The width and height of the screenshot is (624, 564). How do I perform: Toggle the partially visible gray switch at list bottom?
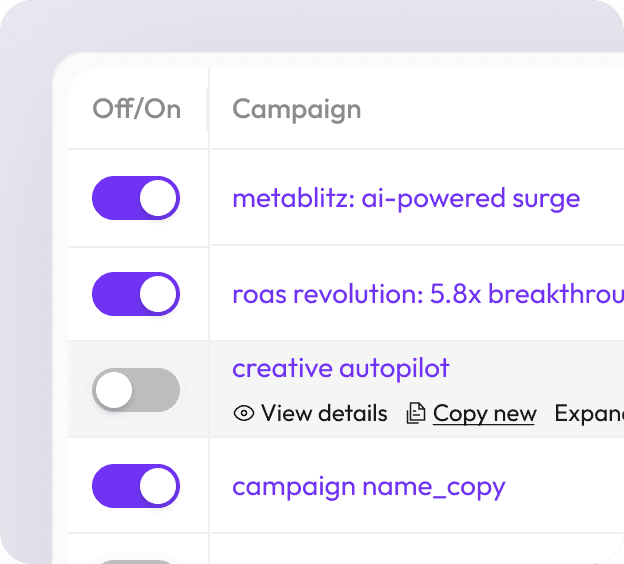coord(136,562)
